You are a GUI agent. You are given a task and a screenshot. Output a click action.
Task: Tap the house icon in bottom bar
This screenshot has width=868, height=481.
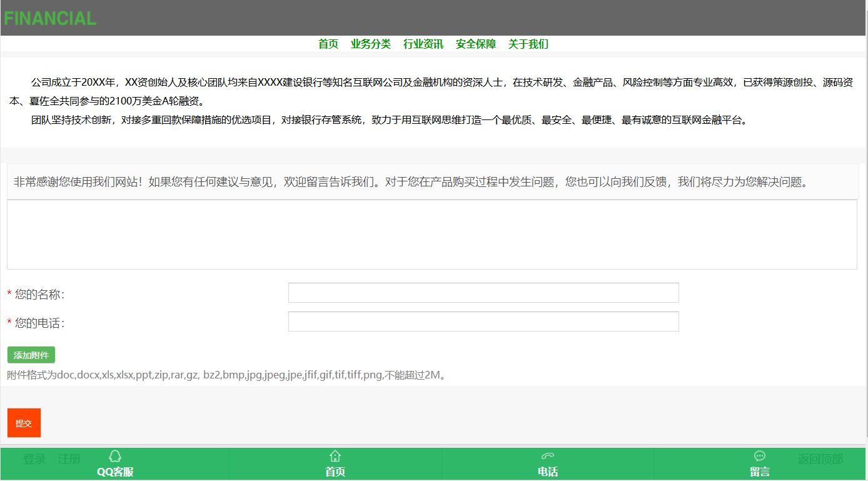click(x=335, y=456)
